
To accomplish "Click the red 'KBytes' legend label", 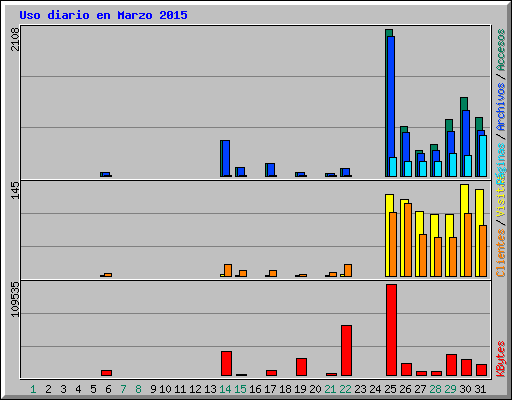I will (x=501, y=359).
